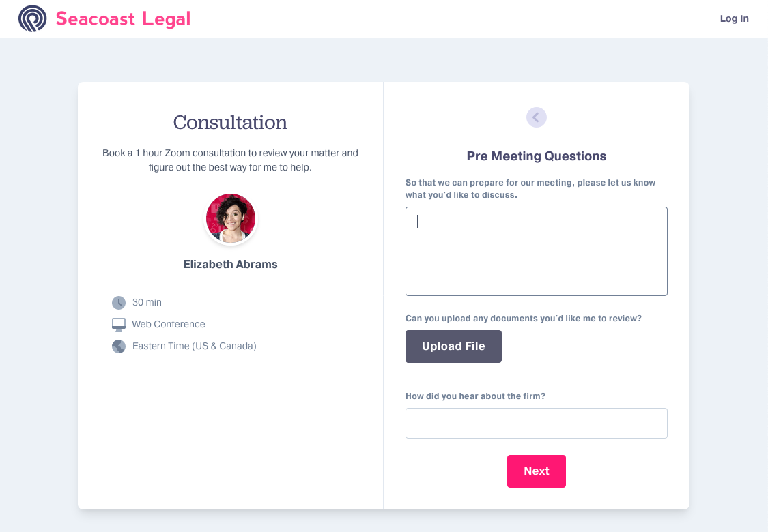Click the Pre Meeting Questions title
Image resolution: width=768 pixels, height=532 pixels.
(x=537, y=156)
